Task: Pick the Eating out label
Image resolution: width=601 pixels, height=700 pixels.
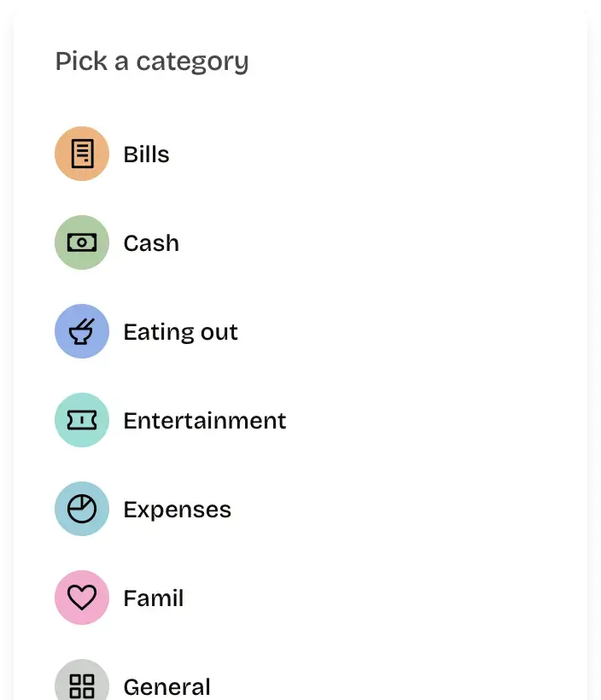Action: click(180, 332)
